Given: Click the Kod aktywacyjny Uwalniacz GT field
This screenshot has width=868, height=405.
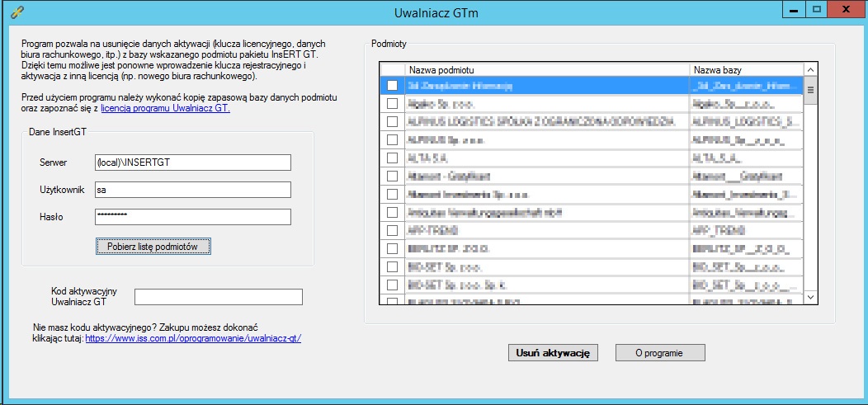Looking at the screenshot, I should (219, 297).
